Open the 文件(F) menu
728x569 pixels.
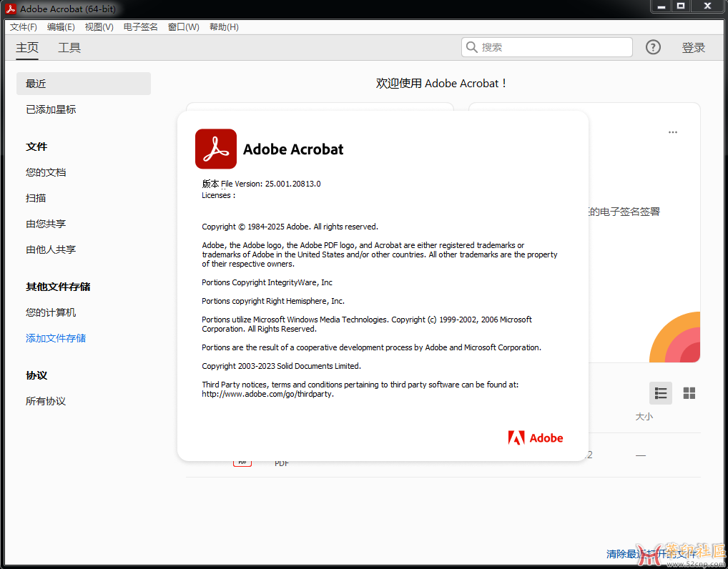click(24, 27)
